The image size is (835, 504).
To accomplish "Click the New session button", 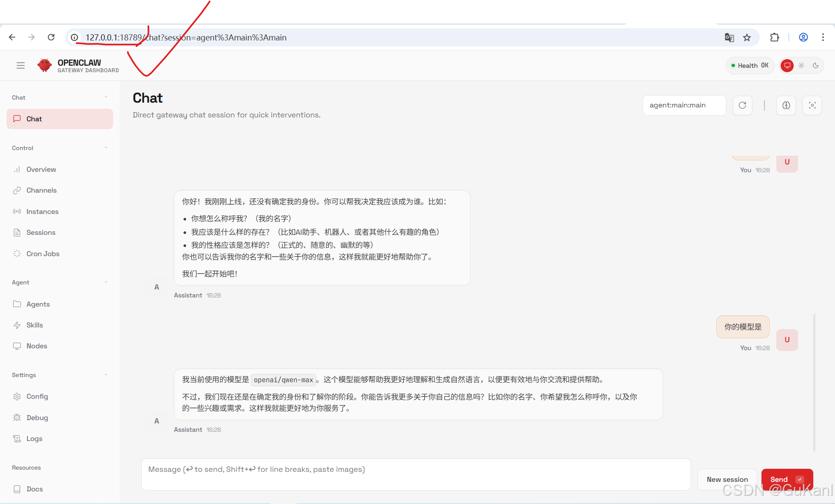I will tap(727, 479).
